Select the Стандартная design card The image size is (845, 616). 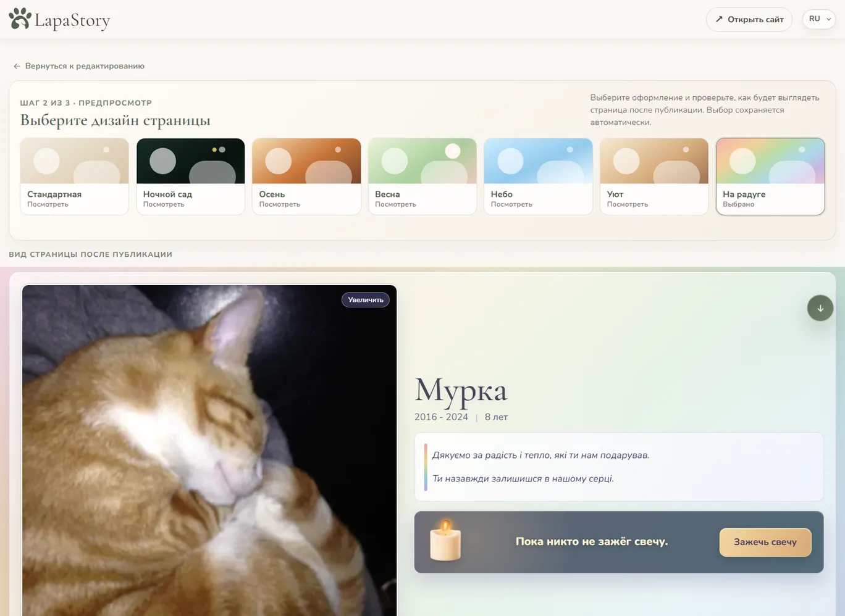click(x=74, y=177)
